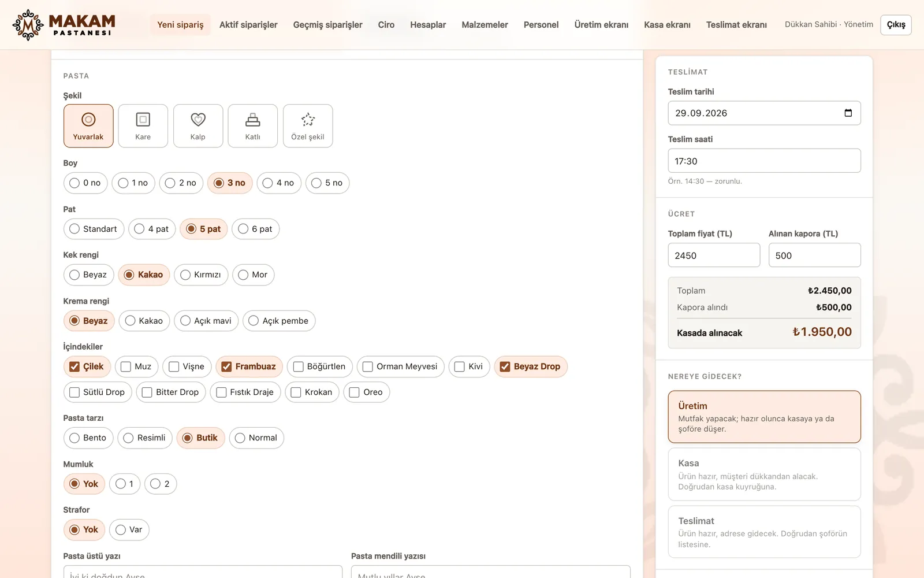Image resolution: width=924 pixels, height=578 pixels.
Task: Choose the Teslimat destination card
Action: (x=764, y=532)
